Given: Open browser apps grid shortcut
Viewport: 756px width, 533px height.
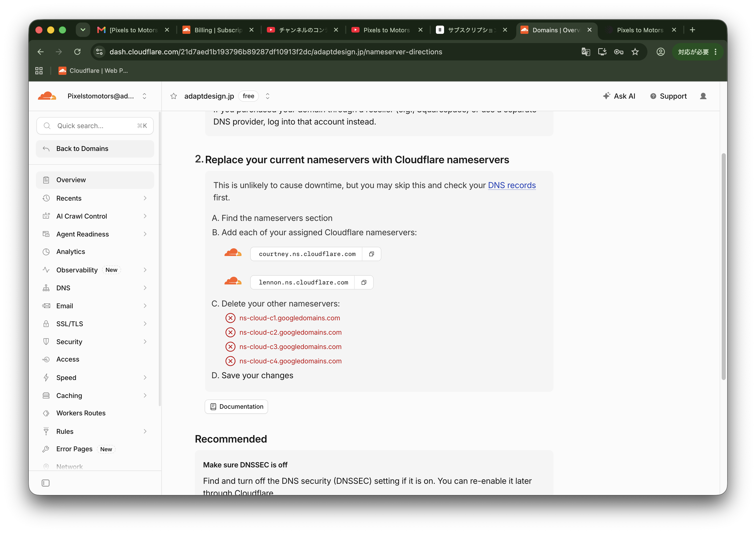Looking at the screenshot, I should (x=39, y=70).
